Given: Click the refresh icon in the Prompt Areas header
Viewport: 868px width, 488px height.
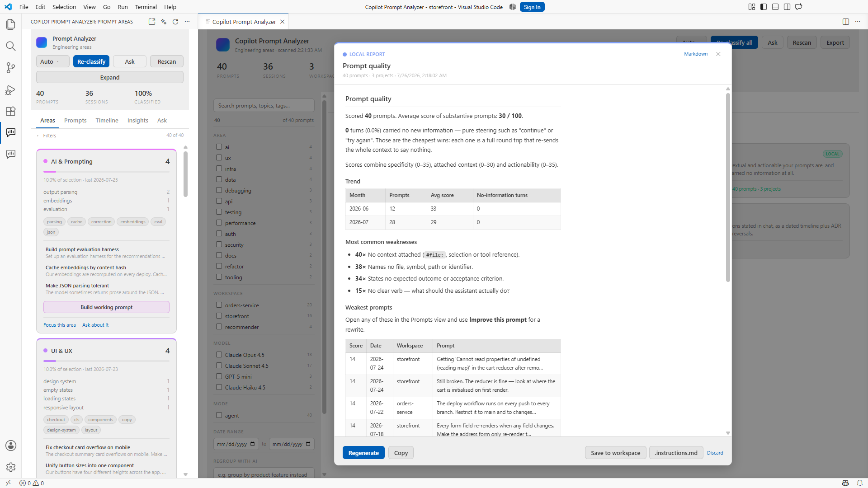Looking at the screenshot, I should point(175,22).
